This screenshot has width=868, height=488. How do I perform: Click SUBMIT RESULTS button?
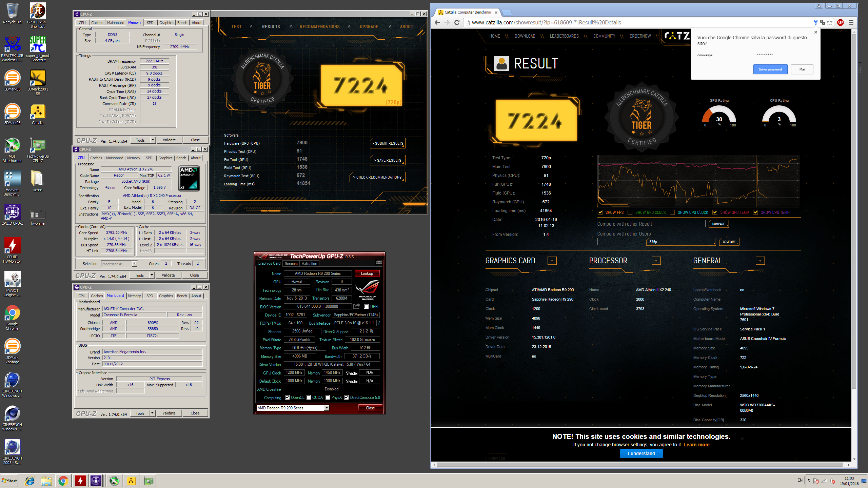tap(388, 143)
